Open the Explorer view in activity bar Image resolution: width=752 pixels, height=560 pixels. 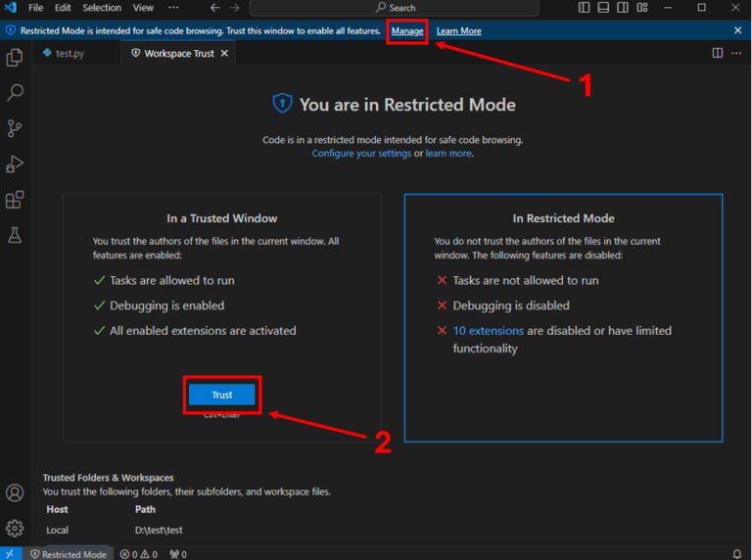pos(15,58)
